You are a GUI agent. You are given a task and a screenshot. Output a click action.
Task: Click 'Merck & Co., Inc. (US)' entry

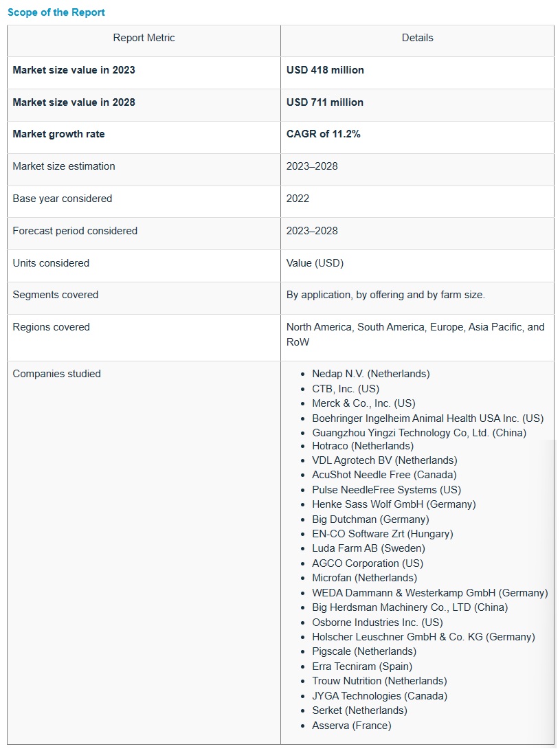[x=363, y=403]
